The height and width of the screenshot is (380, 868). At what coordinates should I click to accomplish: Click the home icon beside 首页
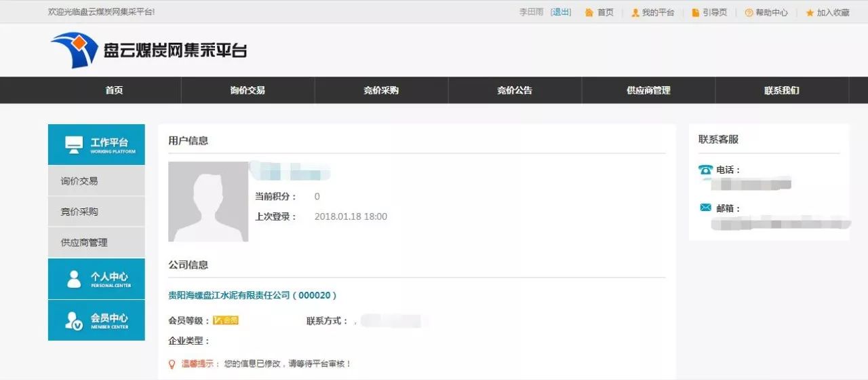click(589, 13)
